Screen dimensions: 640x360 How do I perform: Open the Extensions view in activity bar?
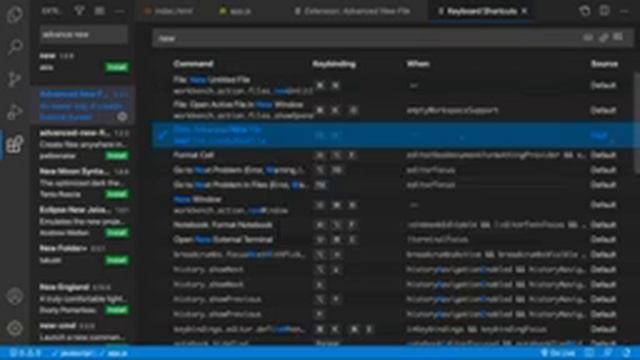click(15, 144)
